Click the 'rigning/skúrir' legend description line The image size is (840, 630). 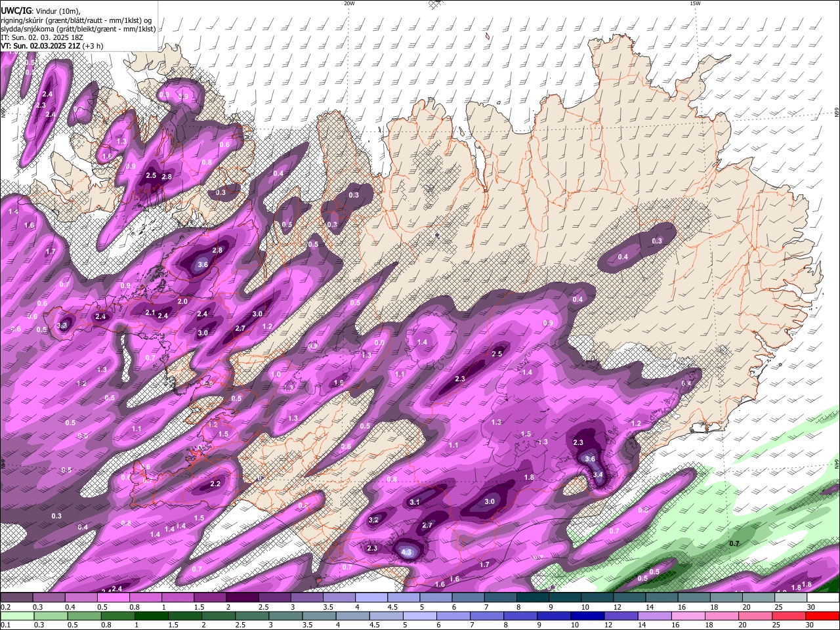pos(77,20)
